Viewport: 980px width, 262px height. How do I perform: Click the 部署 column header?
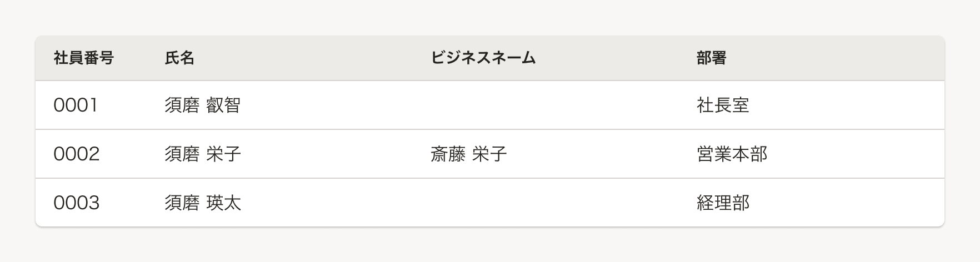pos(711,58)
